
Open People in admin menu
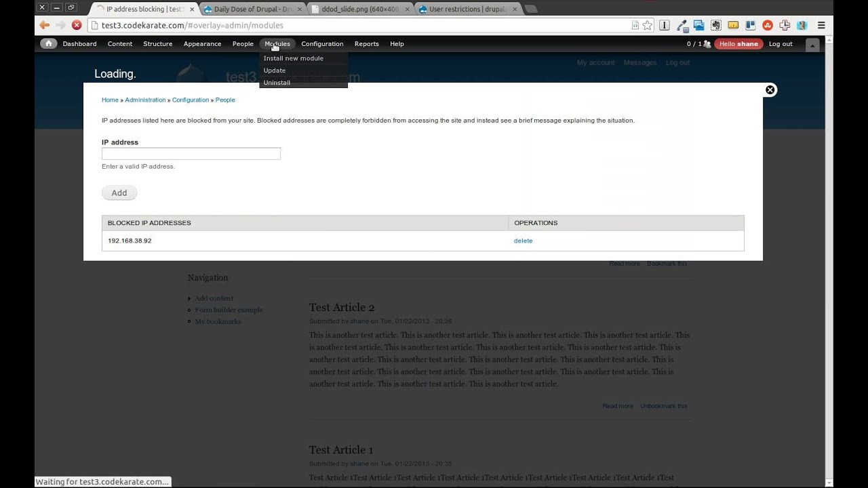point(243,44)
